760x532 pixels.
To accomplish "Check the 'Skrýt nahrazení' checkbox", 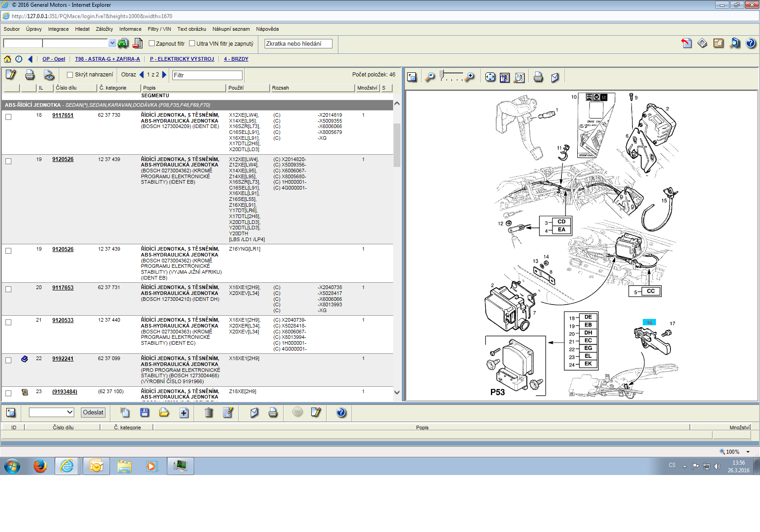I will tap(70, 75).
